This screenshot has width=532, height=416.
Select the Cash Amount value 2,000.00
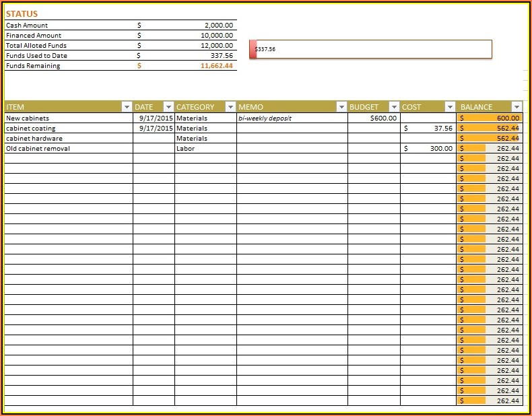pyautogui.click(x=218, y=26)
